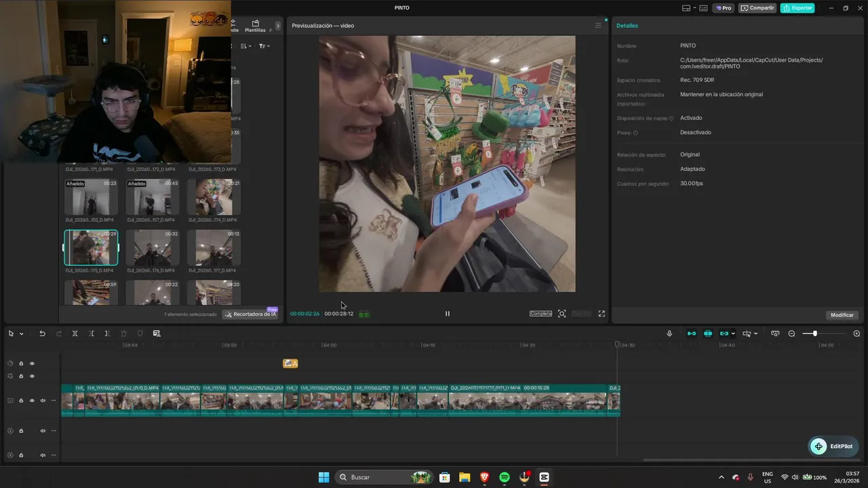The image size is (868, 488).
Task: Trim clip right of playhead
Action: 107,333
